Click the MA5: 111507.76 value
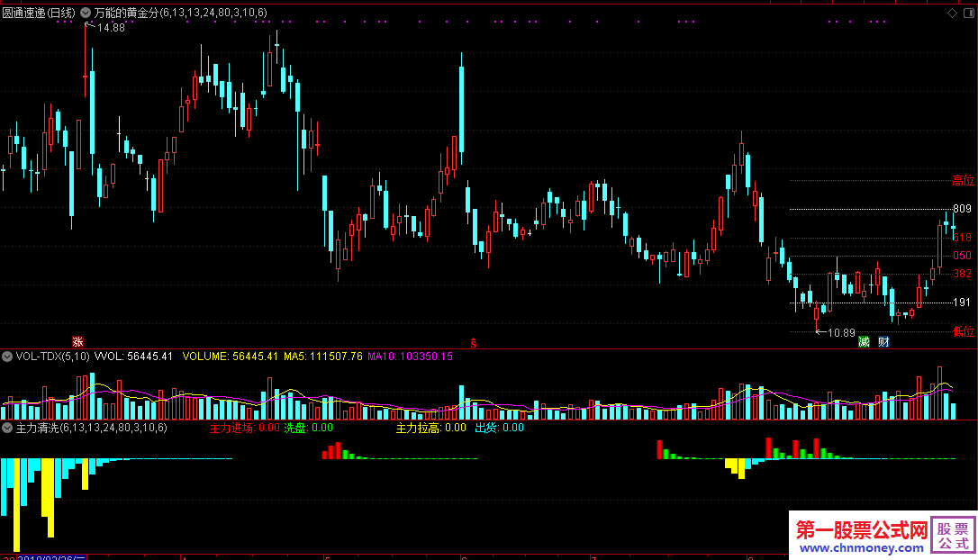The image size is (978, 560). [x=323, y=357]
